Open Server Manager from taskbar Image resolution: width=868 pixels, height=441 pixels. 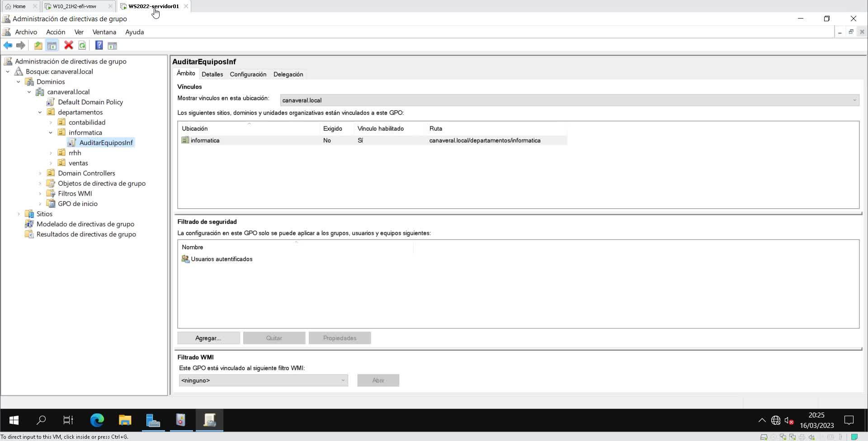point(153,420)
